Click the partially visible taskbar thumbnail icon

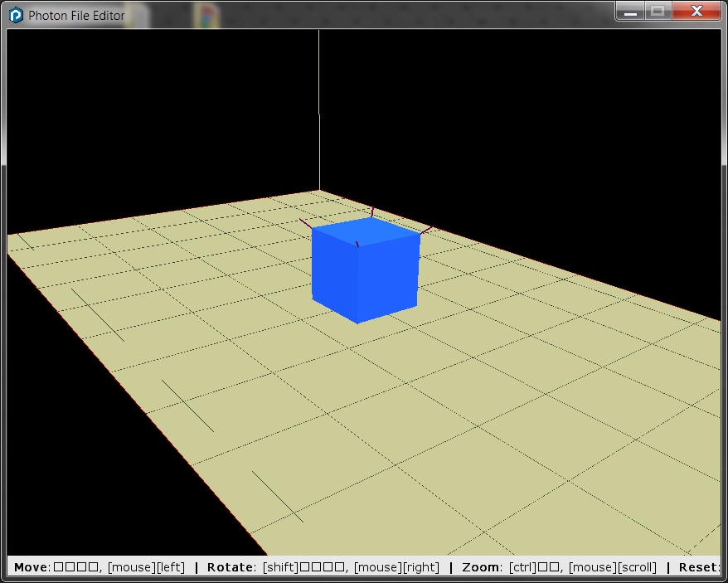137,16
